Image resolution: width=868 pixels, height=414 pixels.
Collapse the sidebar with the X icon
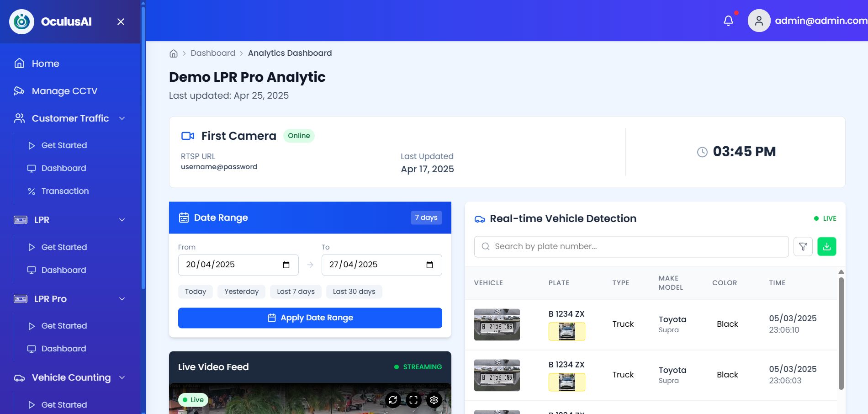120,21
